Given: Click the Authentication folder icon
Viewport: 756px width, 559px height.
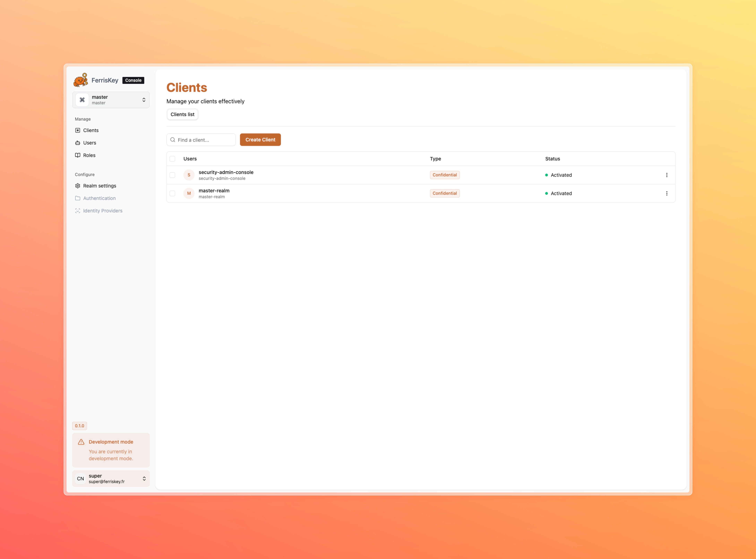Looking at the screenshot, I should point(78,198).
